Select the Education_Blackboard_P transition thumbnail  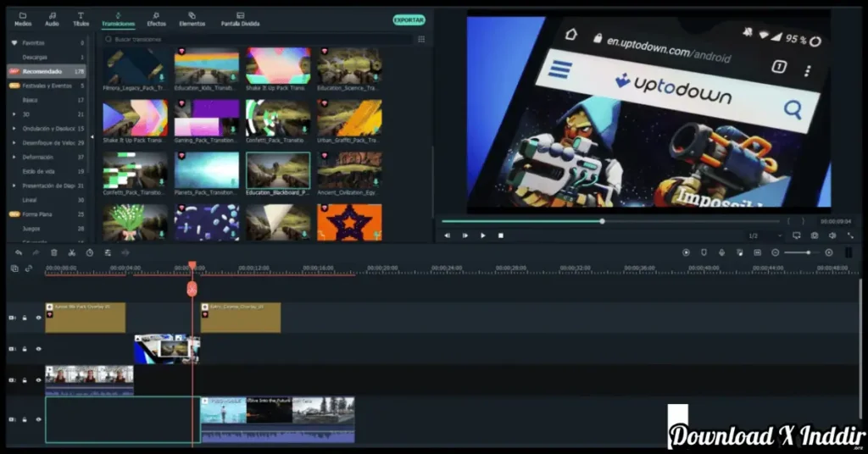pos(278,171)
